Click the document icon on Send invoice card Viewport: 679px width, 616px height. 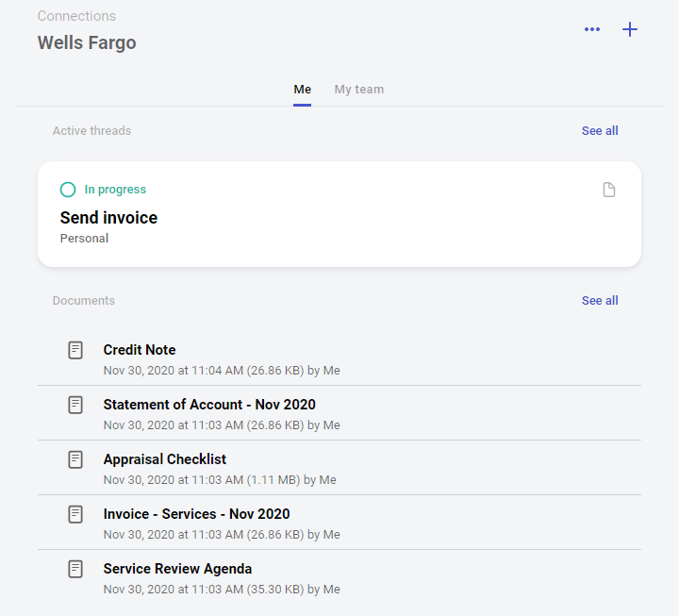point(609,190)
